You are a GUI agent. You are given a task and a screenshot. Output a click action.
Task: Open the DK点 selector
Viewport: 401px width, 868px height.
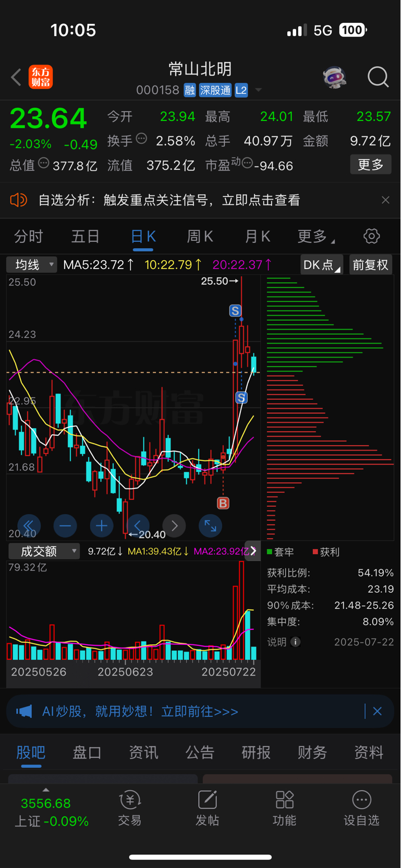pyautogui.click(x=322, y=265)
